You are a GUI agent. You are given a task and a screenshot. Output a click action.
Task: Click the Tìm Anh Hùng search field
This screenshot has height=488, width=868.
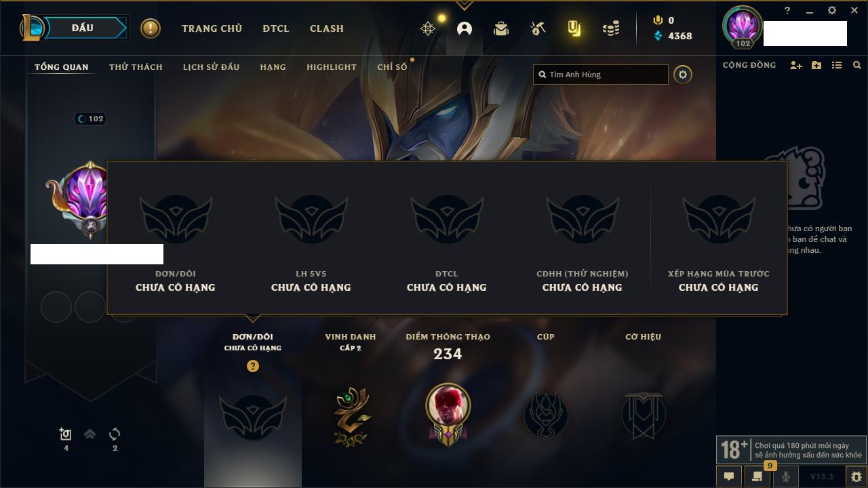point(601,75)
